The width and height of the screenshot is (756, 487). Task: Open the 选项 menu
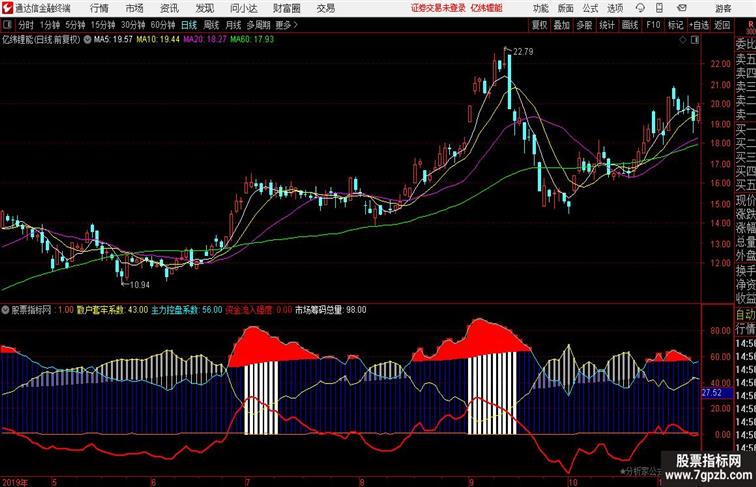click(615, 8)
